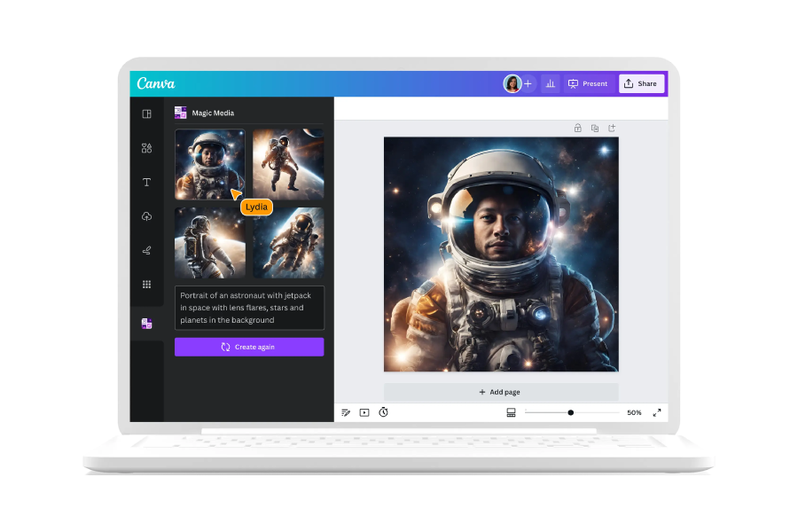The width and height of the screenshot is (798, 532).
Task: Click the user profile avatar
Action: [512, 83]
